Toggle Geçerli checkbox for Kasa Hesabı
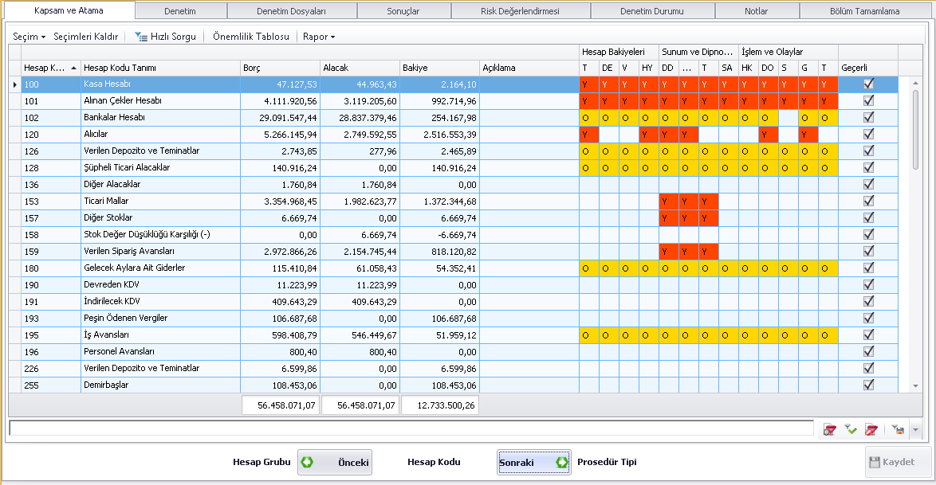The image size is (936, 485). 868,84
